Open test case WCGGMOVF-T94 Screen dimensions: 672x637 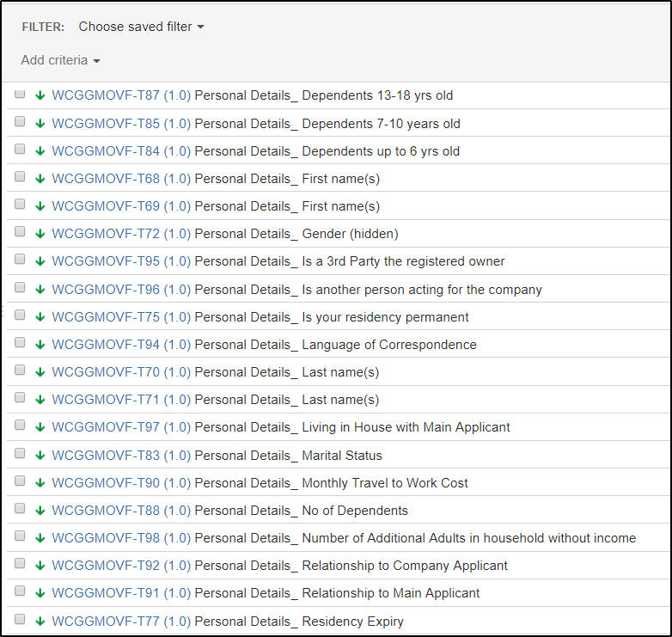tap(121, 344)
